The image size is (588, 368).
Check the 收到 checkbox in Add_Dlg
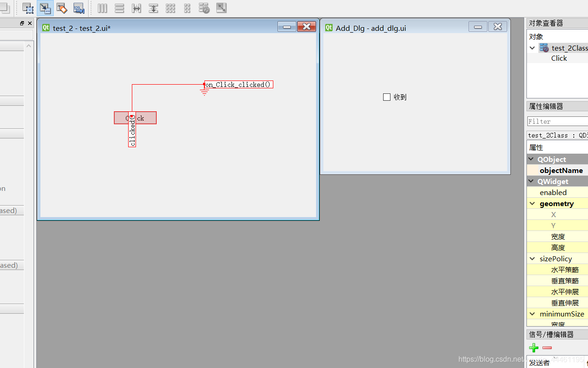tap(387, 97)
